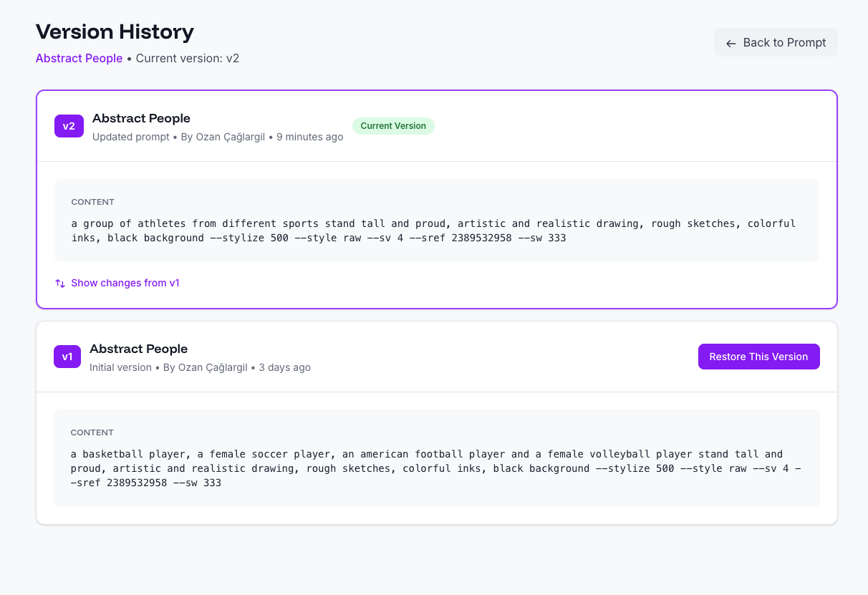The image size is (868, 595).
Task: Restore the v1 version
Action: 758,356
